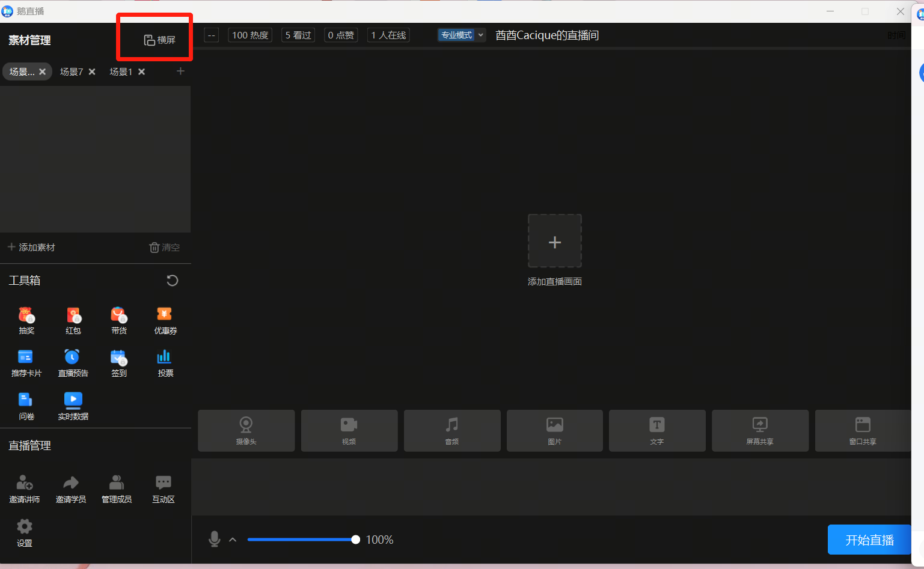The width and height of the screenshot is (924, 569).
Task: Open the 优惠券 coupon tool
Action: [x=165, y=320]
